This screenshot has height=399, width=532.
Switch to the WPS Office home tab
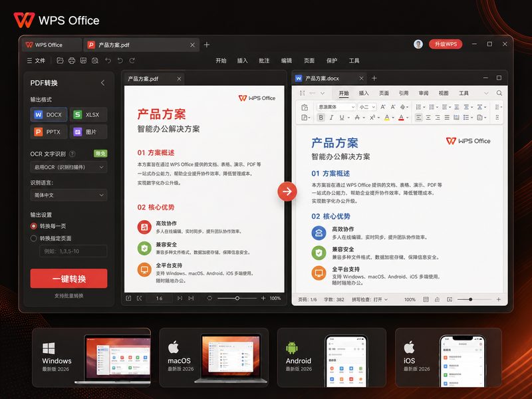click(x=52, y=45)
